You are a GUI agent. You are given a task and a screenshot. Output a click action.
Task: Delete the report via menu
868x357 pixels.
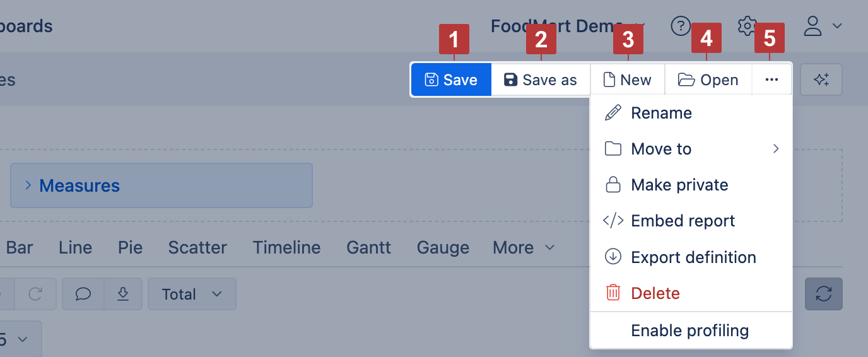[655, 293]
